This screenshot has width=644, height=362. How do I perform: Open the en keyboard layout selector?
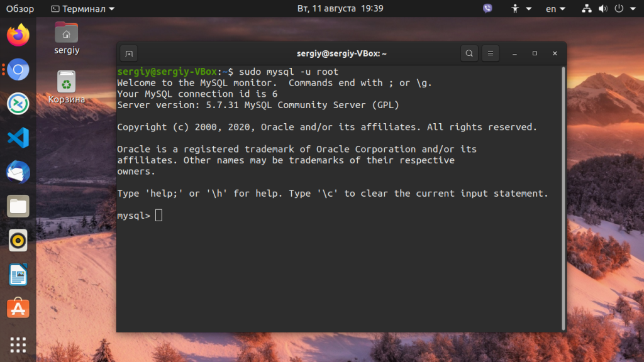[x=555, y=9]
